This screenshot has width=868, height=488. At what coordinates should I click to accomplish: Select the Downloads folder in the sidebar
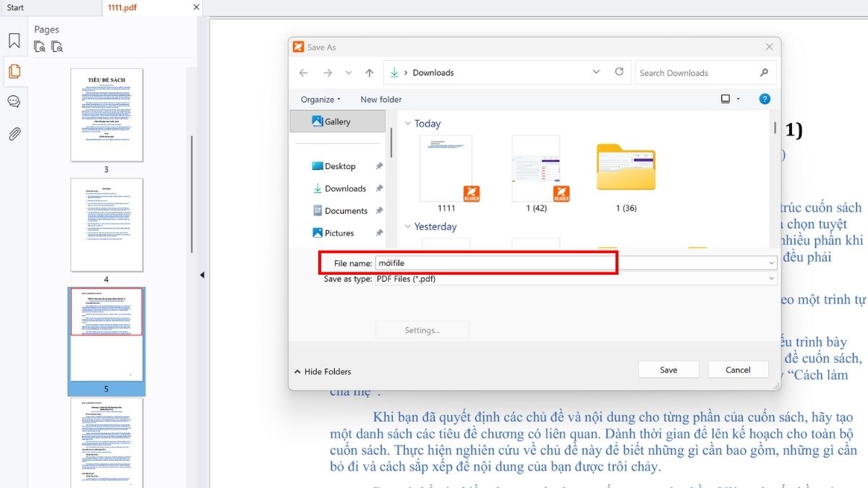point(346,188)
